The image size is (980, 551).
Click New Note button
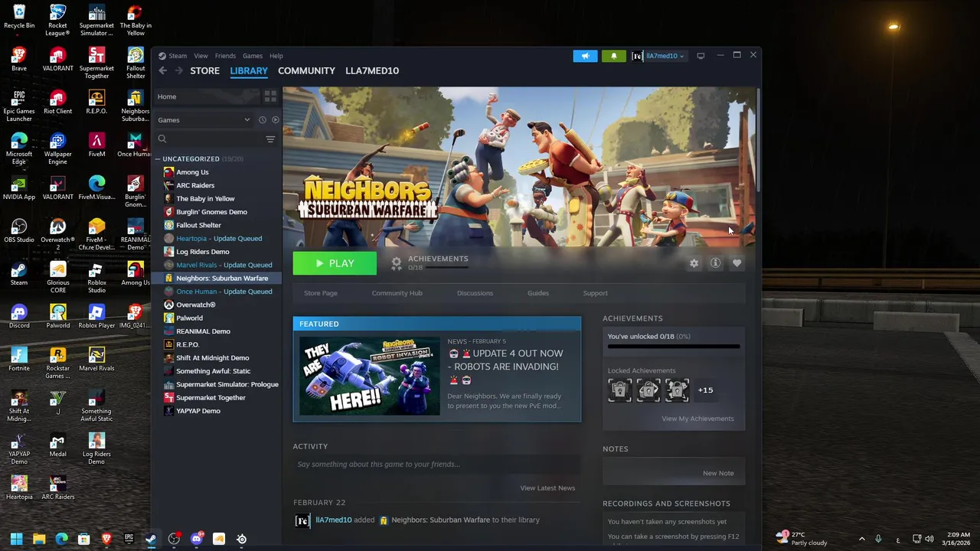coord(718,473)
